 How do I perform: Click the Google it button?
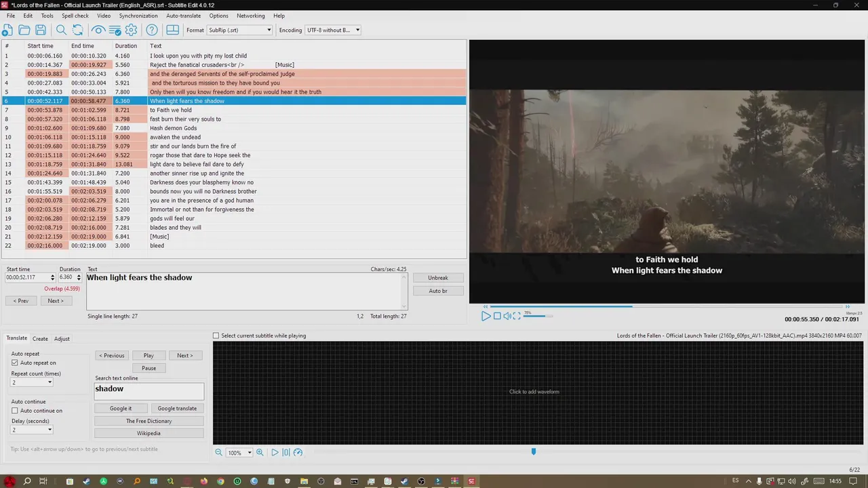[121, 408]
